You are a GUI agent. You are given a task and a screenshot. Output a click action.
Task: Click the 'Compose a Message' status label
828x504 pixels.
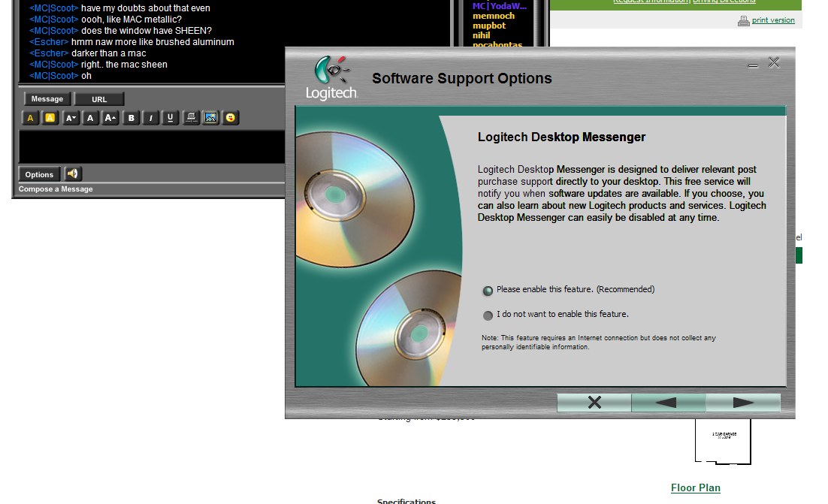[x=56, y=189]
